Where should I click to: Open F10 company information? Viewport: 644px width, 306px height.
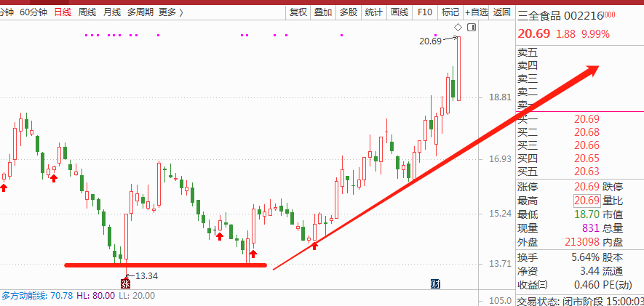tap(425, 12)
